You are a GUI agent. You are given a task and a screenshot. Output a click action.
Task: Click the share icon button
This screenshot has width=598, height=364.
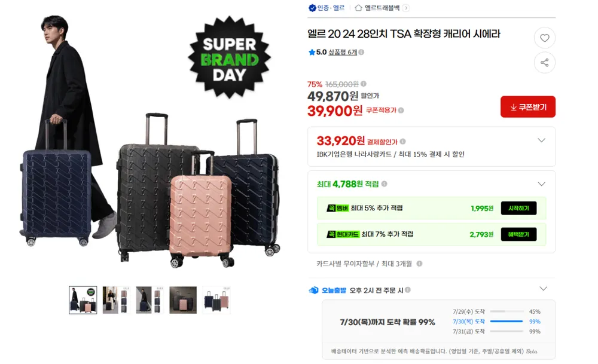544,63
